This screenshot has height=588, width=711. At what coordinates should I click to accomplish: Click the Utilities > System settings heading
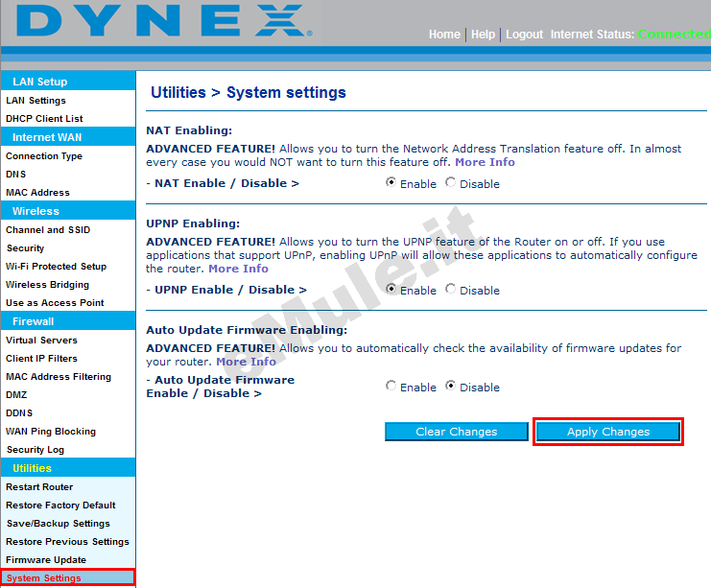tap(248, 92)
